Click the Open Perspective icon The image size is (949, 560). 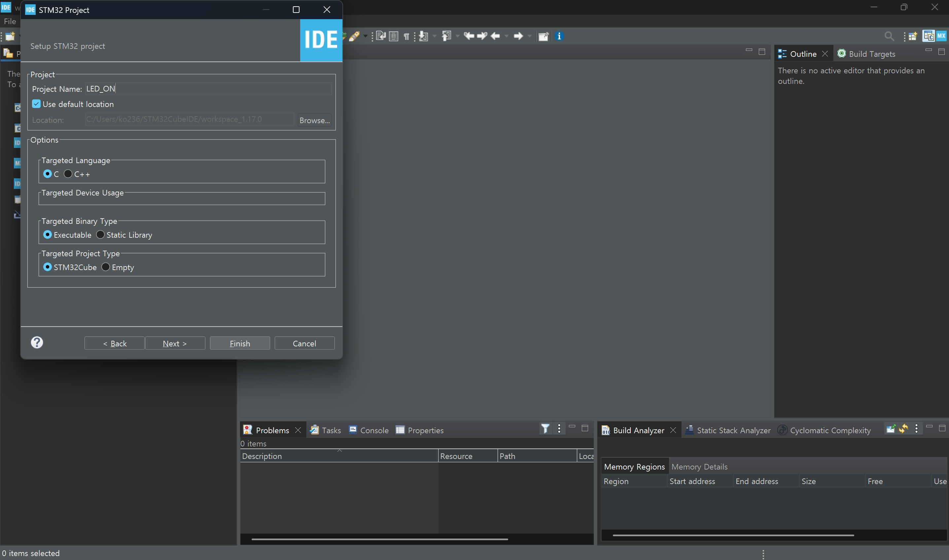coord(913,36)
